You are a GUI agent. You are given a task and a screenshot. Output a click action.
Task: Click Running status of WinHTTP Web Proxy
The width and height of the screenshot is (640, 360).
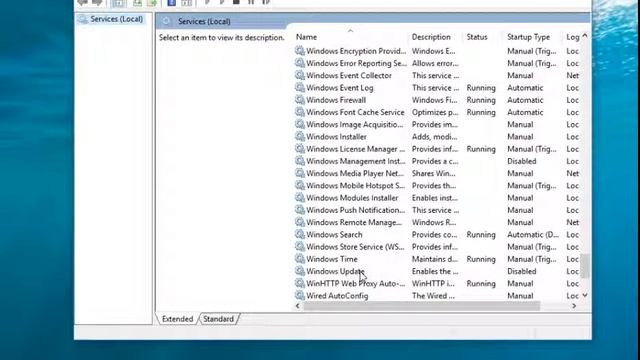[x=481, y=283]
